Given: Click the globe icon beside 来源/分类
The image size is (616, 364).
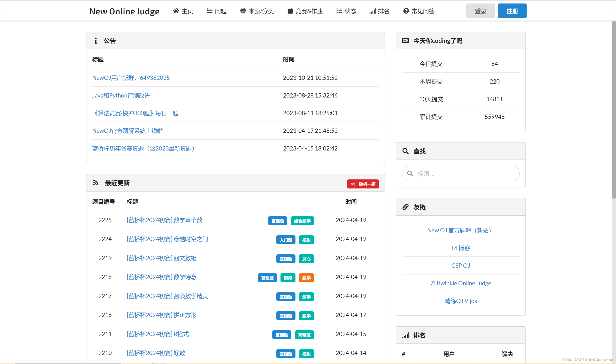Looking at the screenshot, I should [243, 11].
